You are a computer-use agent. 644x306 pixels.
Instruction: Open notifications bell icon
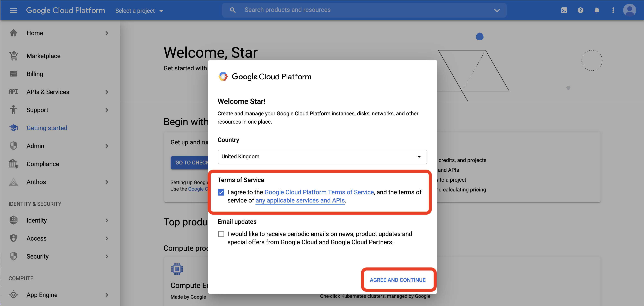tap(597, 10)
